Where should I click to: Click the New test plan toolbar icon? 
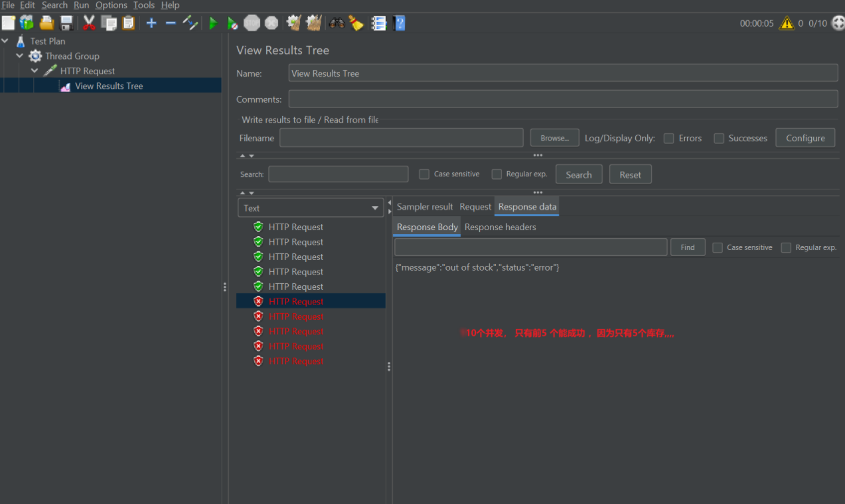[x=8, y=23]
